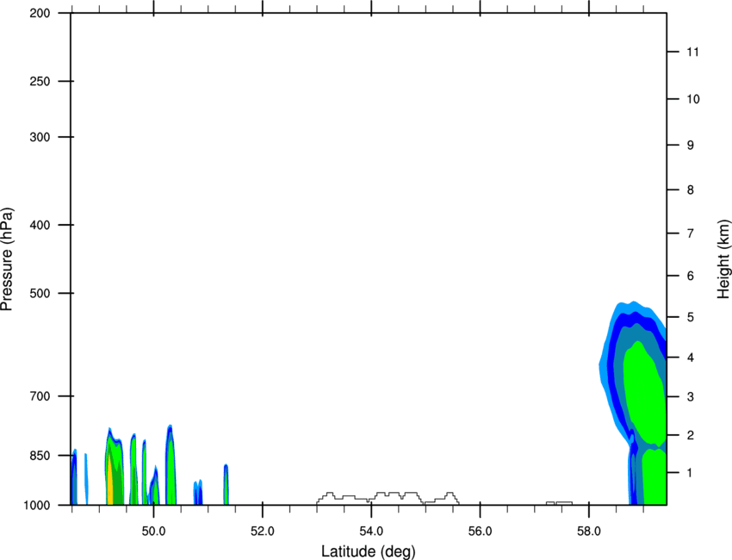The height and width of the screenshot is (560, 732).
Task: Click latitude label 58.0
Action: click(x=589, y=531)
